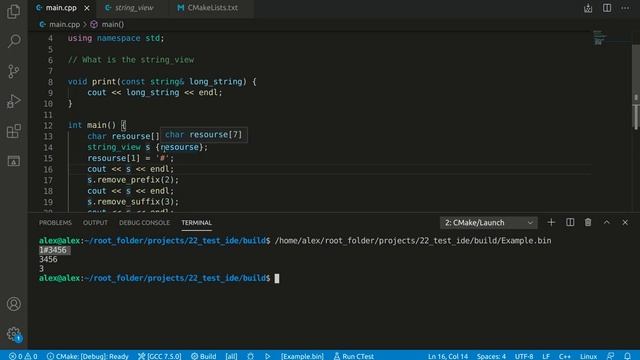Change the LF end-of-line sequence

[546, 356]
